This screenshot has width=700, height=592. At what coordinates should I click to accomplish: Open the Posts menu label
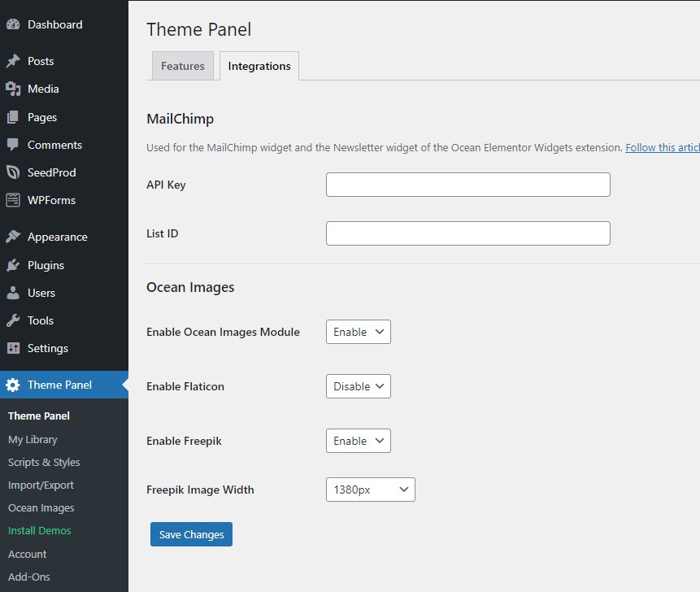tap(41, 61)
